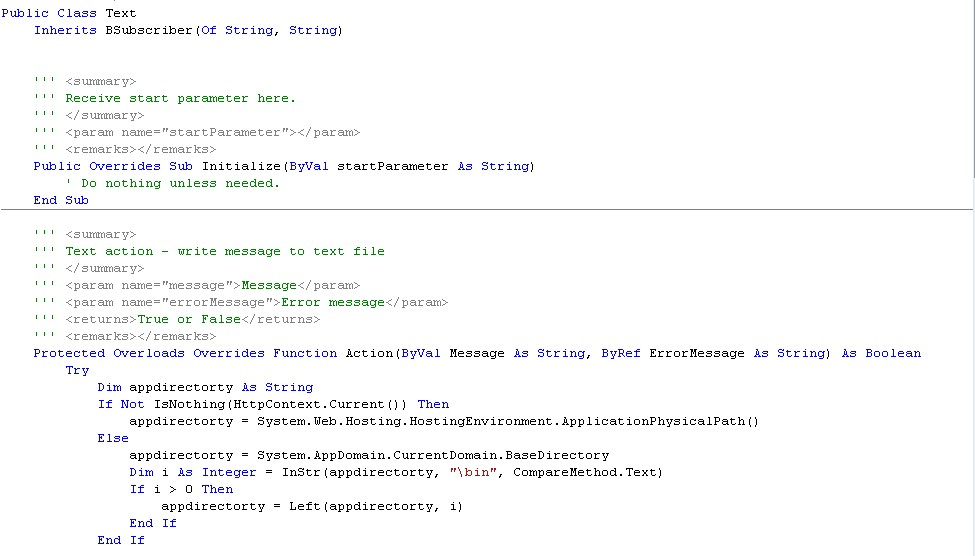Viewport: 975px width, 556px height.
Task: Click the Else keyword
Action: (x=113, y=438)
